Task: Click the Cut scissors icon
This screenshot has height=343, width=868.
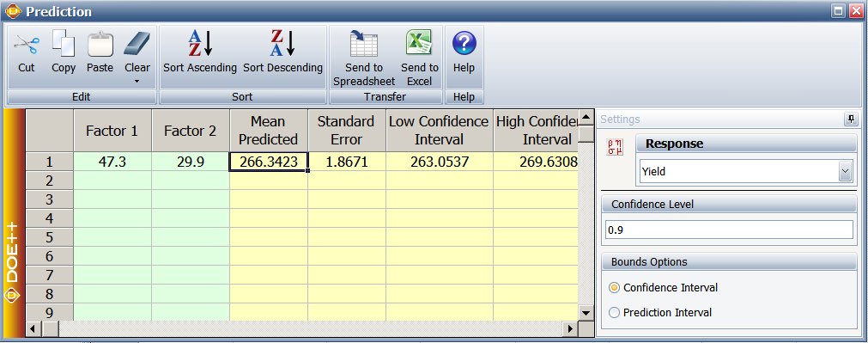Action: (x=26, y=45)
